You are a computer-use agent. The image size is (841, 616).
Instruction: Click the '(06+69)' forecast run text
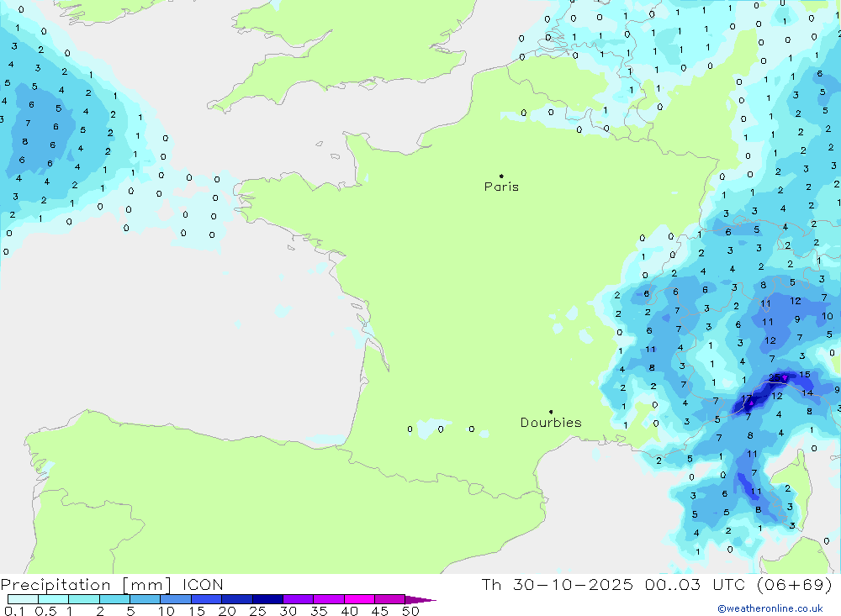pos(795,584)
